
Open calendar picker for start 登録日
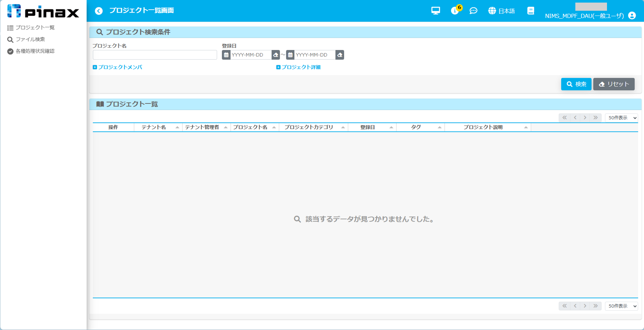coord(226,55)
